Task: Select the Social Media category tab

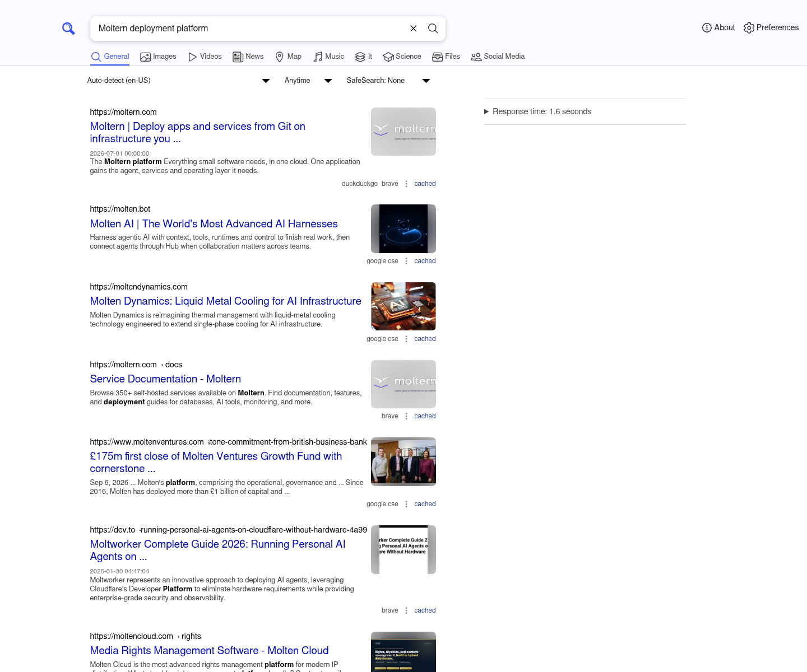Action: 498,57
